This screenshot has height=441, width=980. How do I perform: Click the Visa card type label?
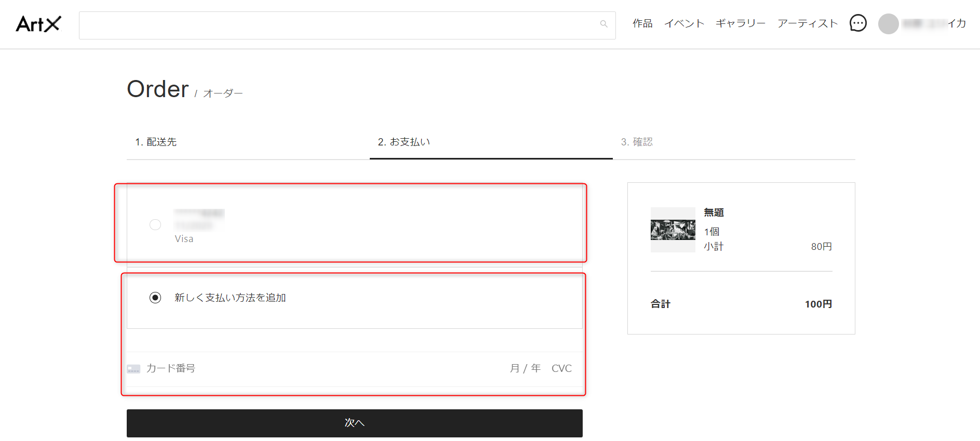(184, 239)
